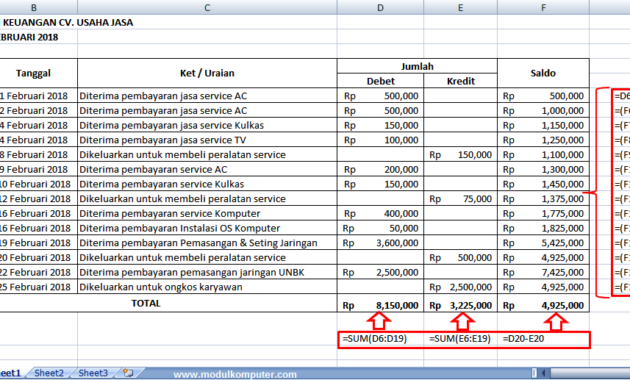630x380 pixels.
Task: Click Debet 400,000 for service Komputer
Action: click(380, 213)
